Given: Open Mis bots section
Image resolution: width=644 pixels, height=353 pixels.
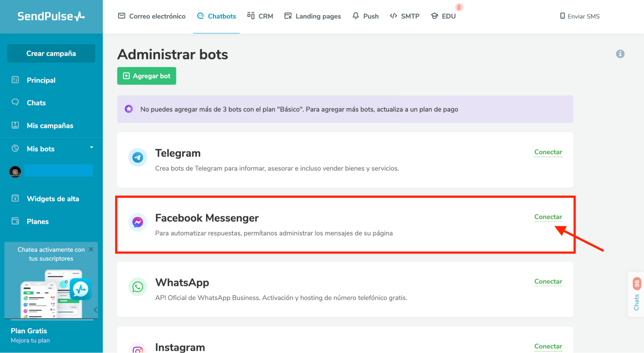Looking at the screenshot, I should coord(41,149).
